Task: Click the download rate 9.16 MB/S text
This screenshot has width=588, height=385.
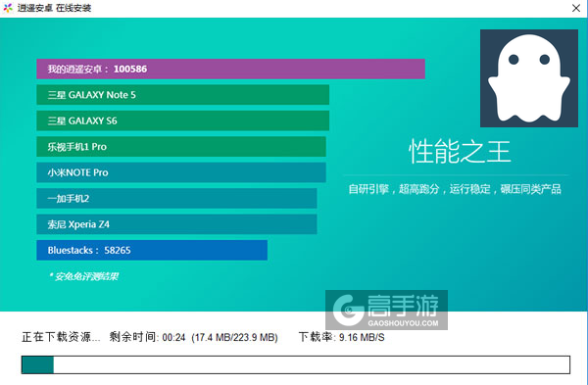Action: [x=362, y=337]
